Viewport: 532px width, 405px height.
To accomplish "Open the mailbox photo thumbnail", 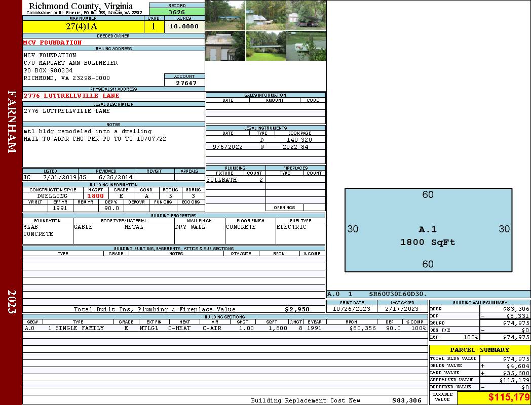I will pos(306,46).
